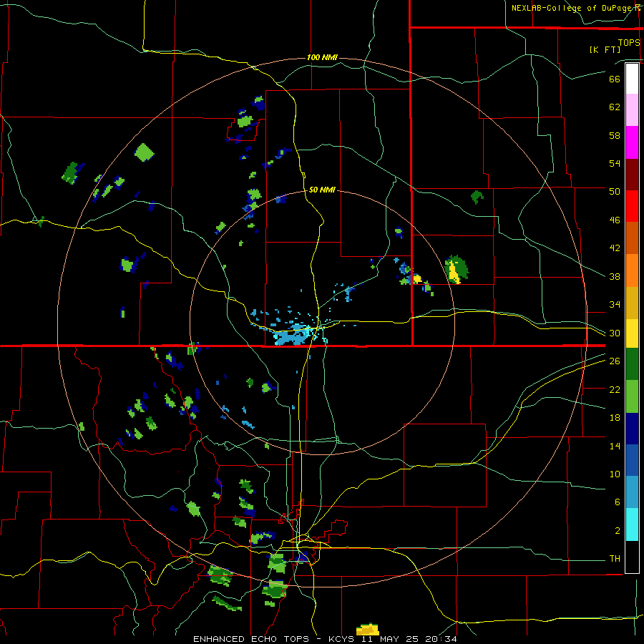
Task: Click the legend value '26'
Action: 615,361
